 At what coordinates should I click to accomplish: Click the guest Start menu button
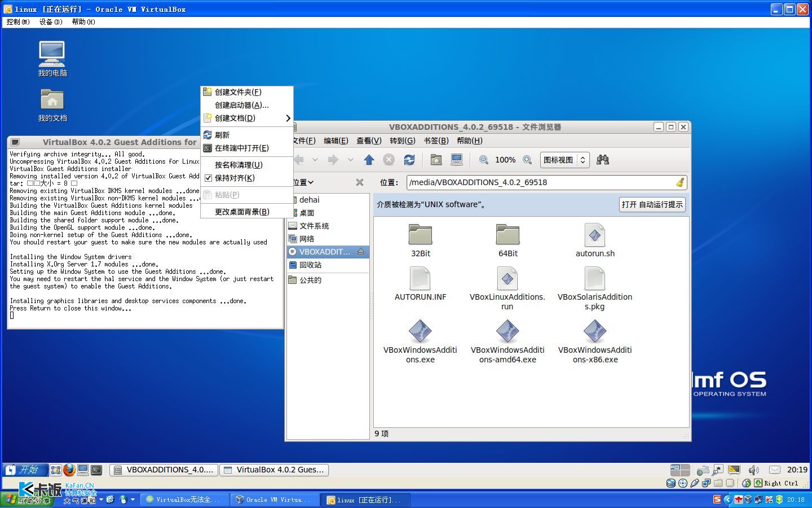click(25, 470)
